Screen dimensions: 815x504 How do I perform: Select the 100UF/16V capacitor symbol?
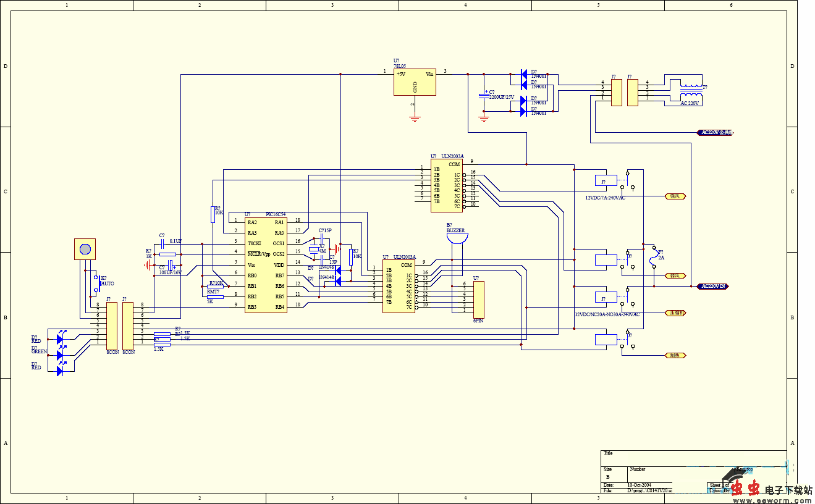[x=170, y=267]
